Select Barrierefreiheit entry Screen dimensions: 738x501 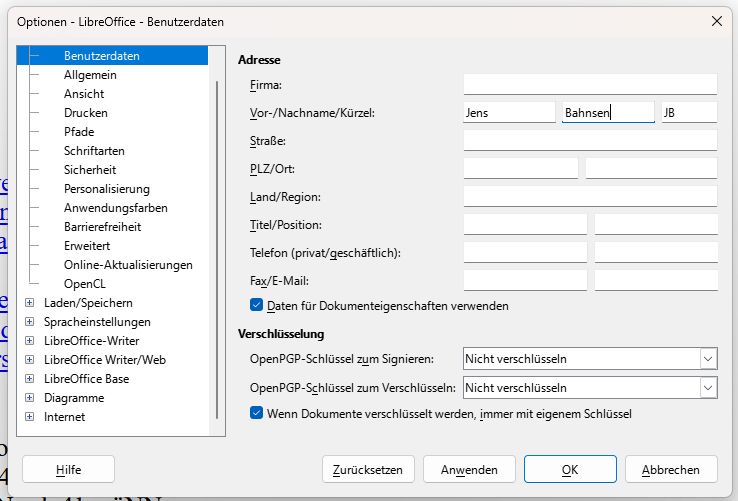pos(103,226)
